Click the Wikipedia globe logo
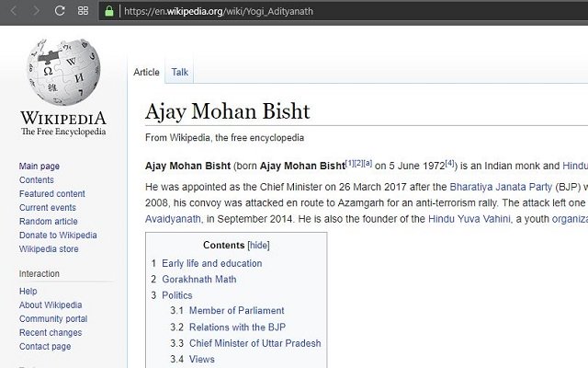Image resolution: width=588 pixels, height=368 pixels. [63, 72]
